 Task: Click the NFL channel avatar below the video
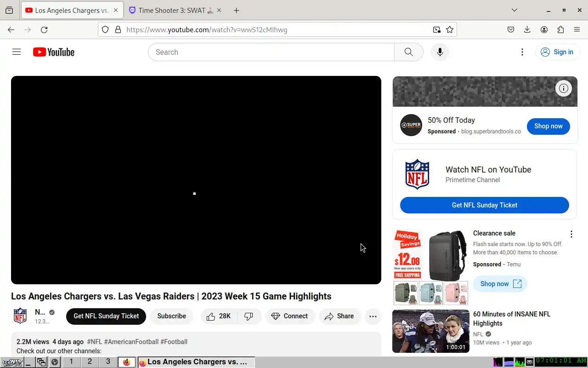pyautogui.click(x=20, y=316)
